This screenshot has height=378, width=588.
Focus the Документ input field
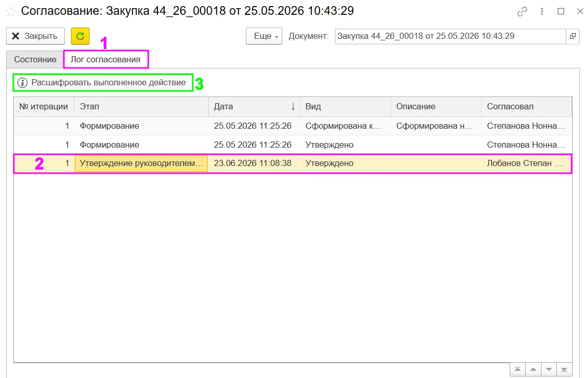(450, 36)
